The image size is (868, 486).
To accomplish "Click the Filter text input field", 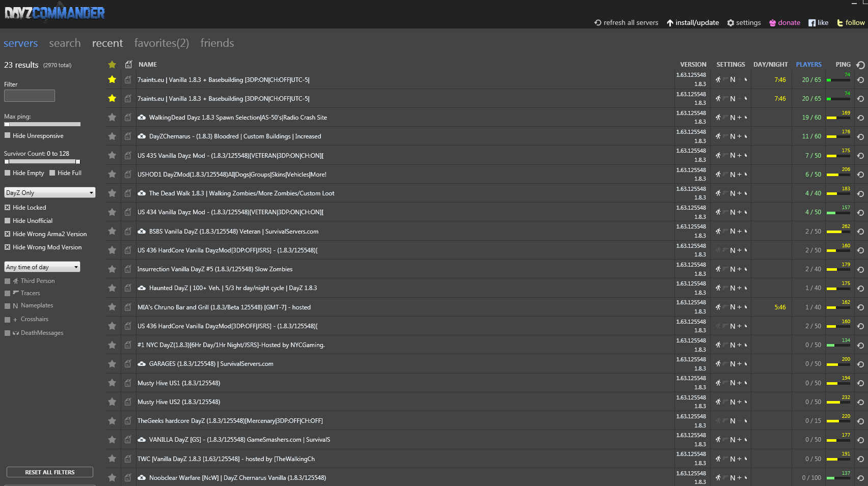I will (30, 96).
